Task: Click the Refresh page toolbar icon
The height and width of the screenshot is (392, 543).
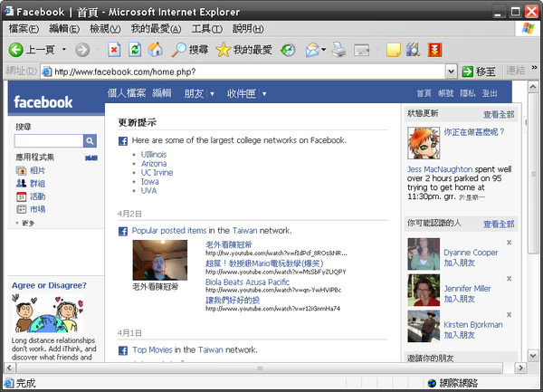Action: click(135, 50)
